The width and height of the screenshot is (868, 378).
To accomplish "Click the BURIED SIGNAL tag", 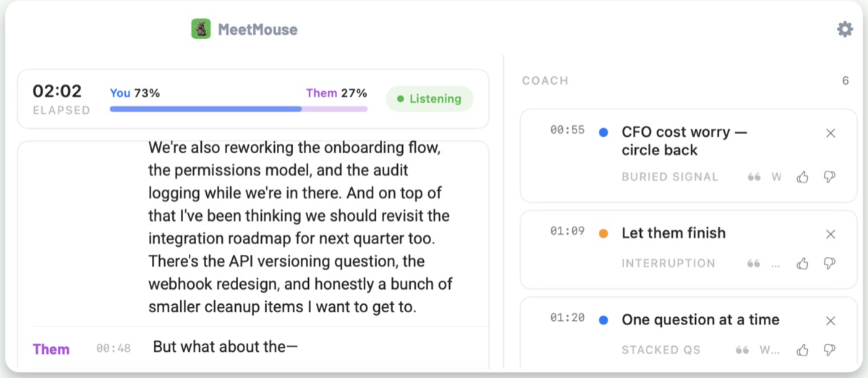I will tap(670, 177).
